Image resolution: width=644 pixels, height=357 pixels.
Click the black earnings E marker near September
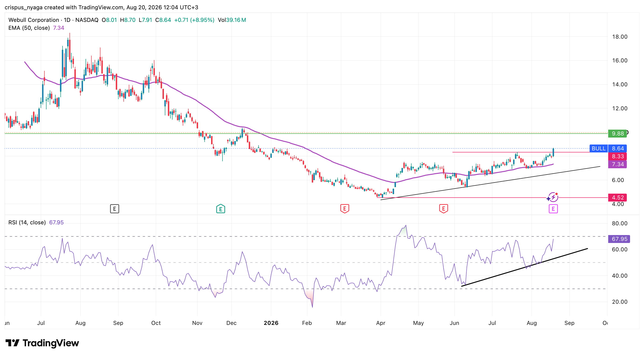[x=114, y=209]
